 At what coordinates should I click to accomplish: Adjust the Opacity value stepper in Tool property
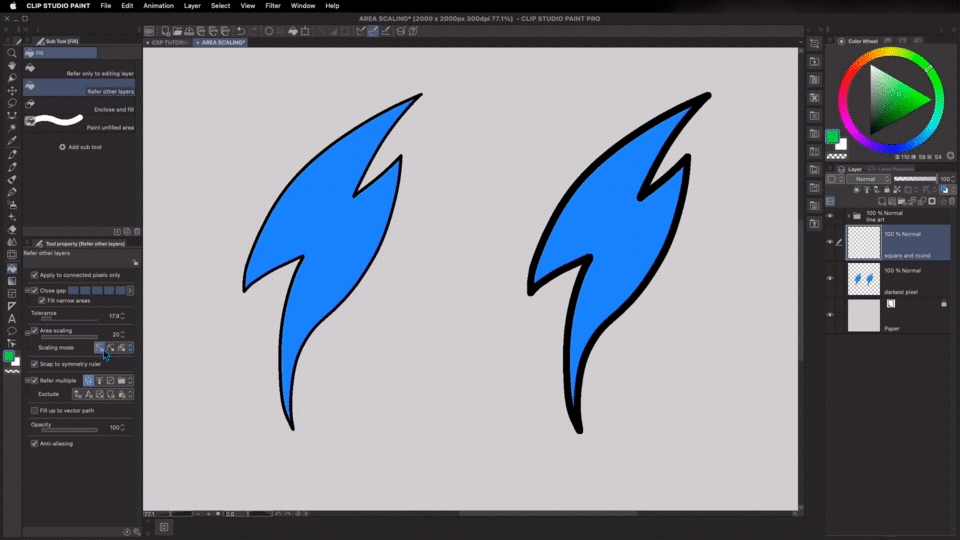pos(122,428)
